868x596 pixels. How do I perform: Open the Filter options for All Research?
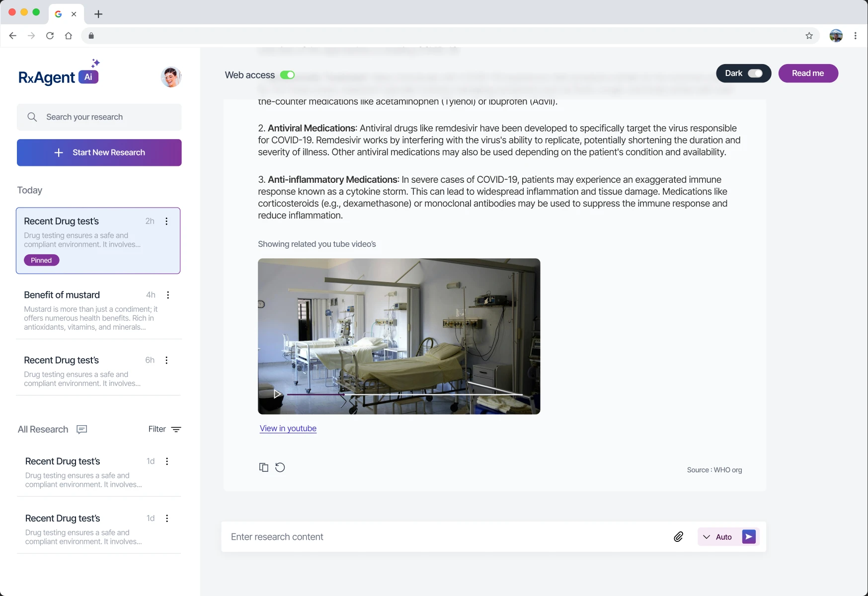(164, 429)
